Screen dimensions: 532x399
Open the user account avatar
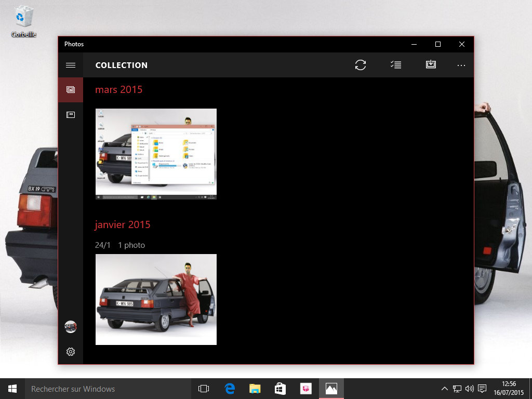click(71, 327)
